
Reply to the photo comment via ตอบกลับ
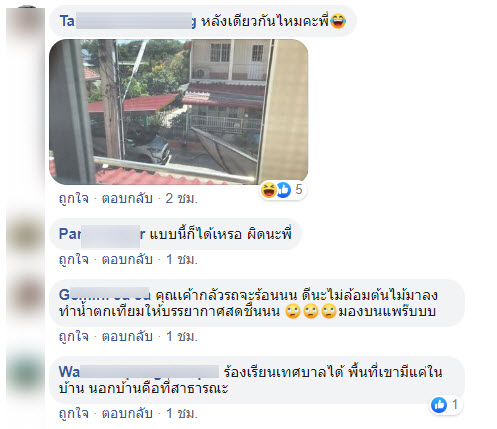tap(127, 199)
